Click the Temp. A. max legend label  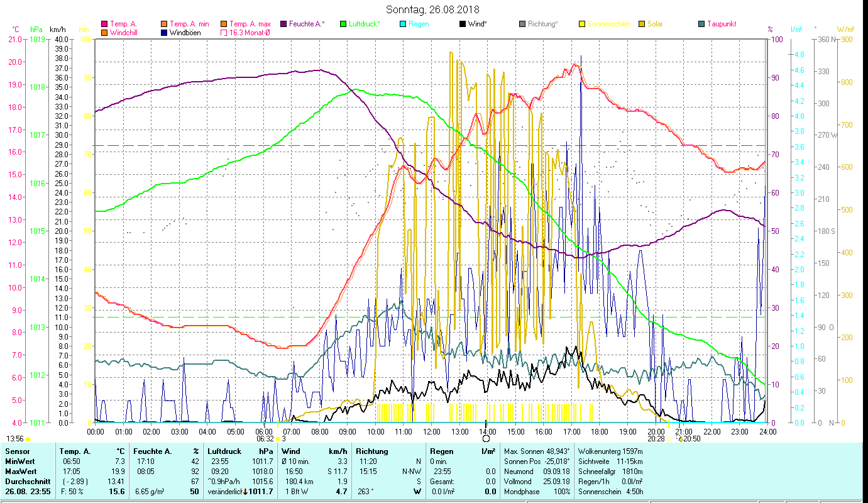click(250, 25)
